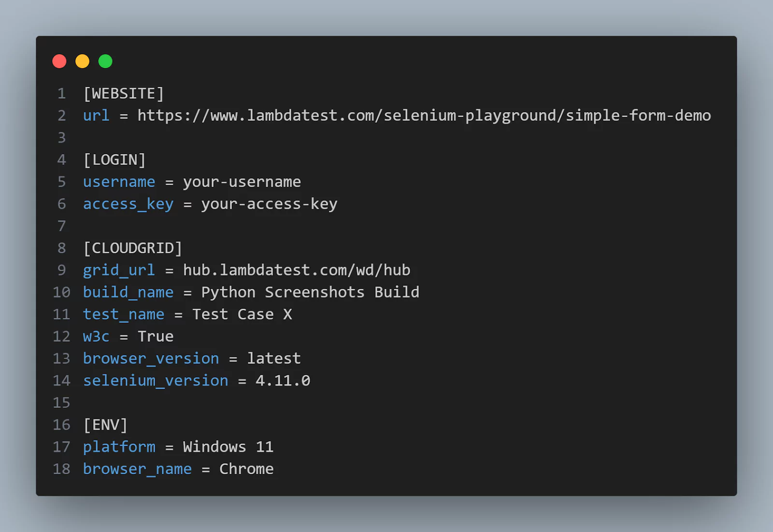Click the 'access_key' key
773x532 pixels.
coord(128,204)
